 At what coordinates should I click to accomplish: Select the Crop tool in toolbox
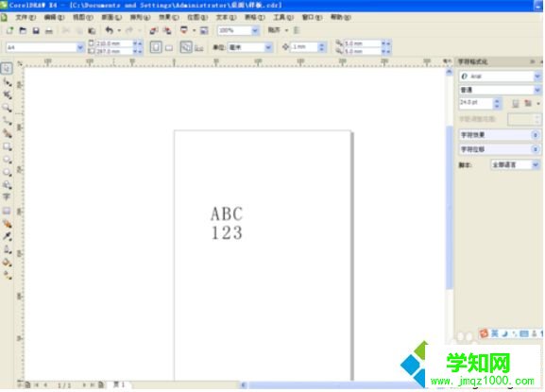click(x=7, y=94)
